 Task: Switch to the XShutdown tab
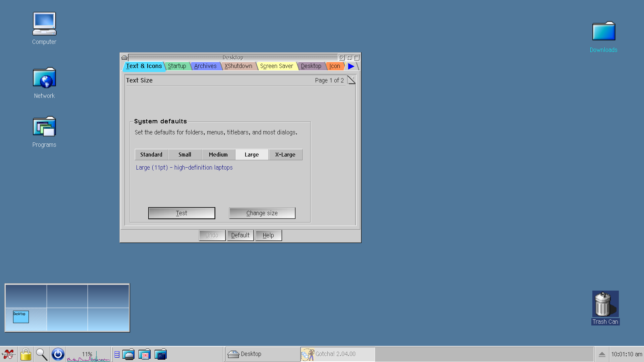point(238,66)
